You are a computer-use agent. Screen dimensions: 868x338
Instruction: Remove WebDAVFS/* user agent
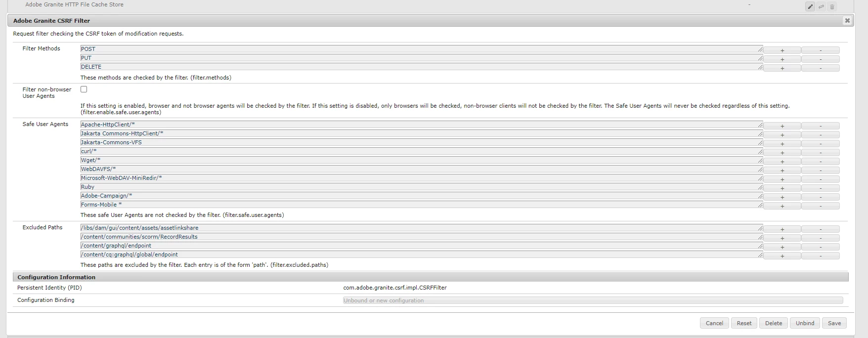[x=821, y=170]
